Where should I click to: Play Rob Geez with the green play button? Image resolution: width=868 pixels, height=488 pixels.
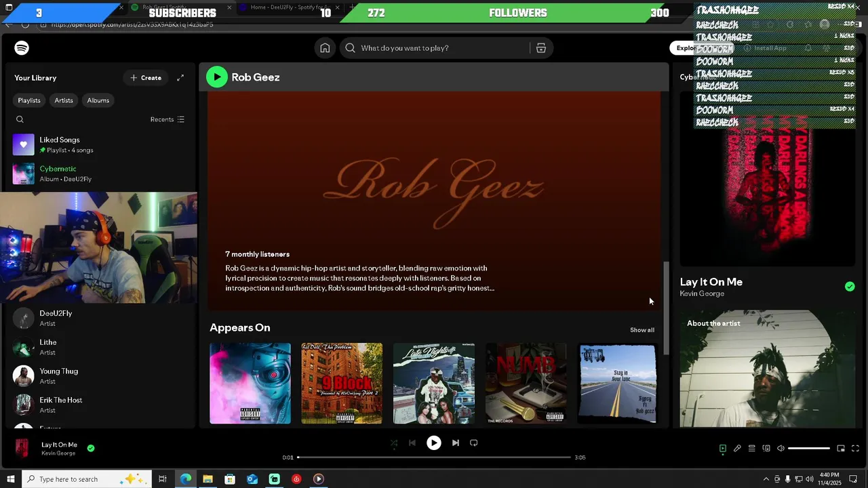217,77
